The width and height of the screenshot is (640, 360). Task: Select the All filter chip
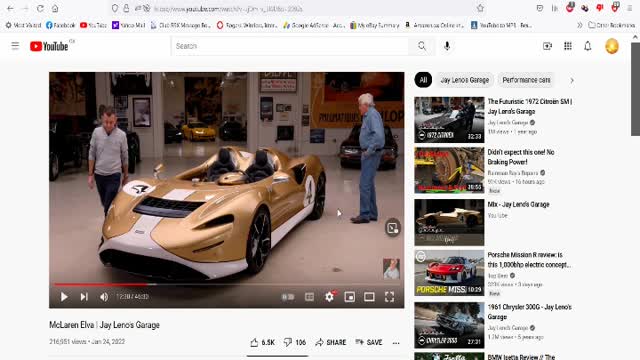(423, 80)
